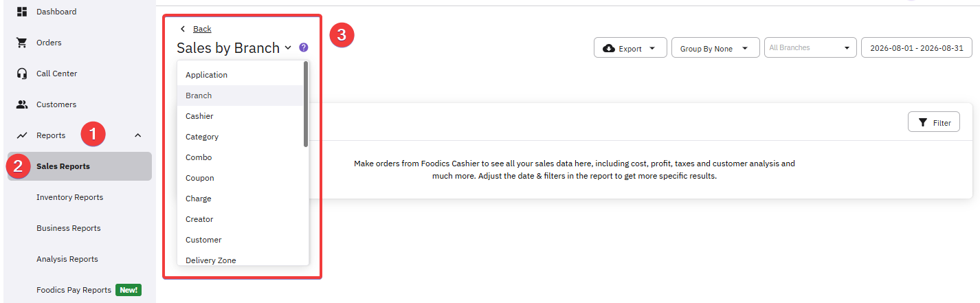Open the All Branches selector

pos(810,48)
